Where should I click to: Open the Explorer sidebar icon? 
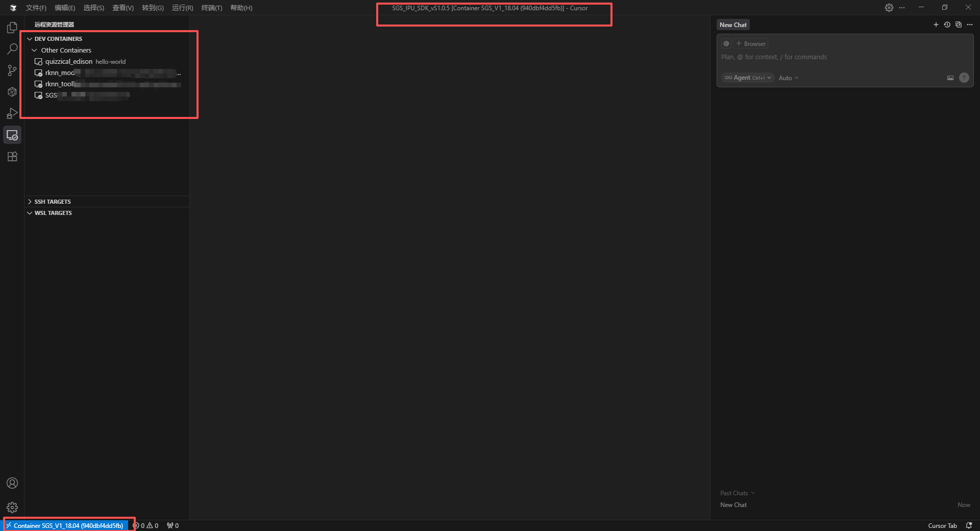[12, 27]
